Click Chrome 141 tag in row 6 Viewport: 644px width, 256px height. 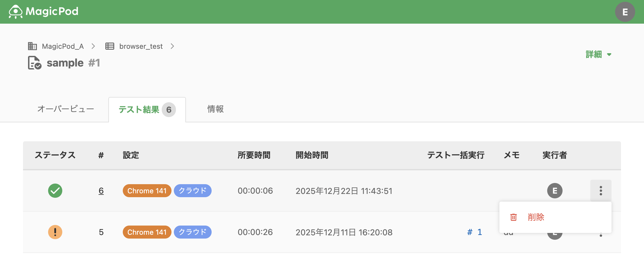click(x=147, y=191)
